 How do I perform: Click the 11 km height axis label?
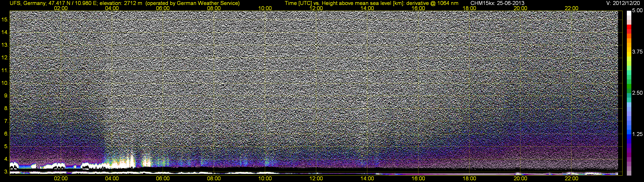coord(5,70)
